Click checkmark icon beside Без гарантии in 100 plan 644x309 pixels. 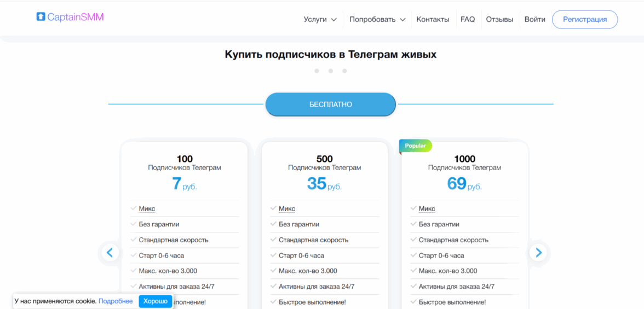[x=134, y=224]
